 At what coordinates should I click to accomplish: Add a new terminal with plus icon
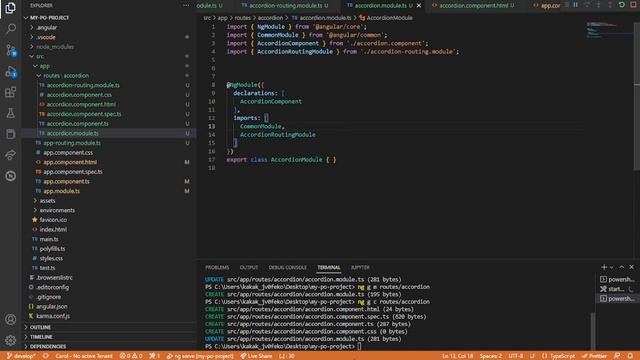604,267
